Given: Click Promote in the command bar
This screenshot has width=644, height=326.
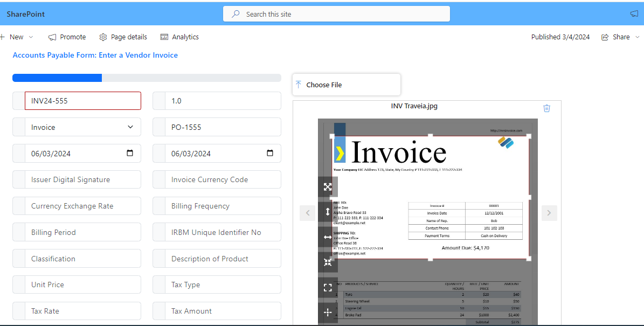Looking at the screenshot, I should click(67, 37).
